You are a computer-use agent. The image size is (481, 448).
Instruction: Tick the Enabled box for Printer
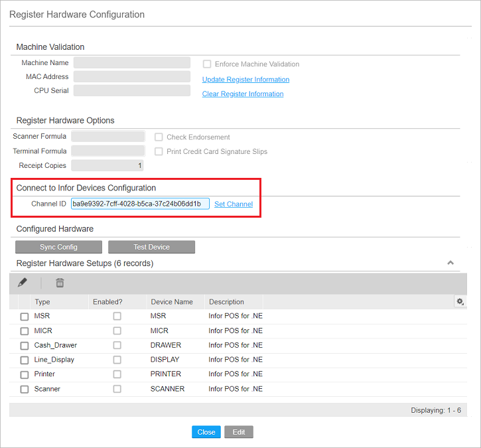coord(117,374)
